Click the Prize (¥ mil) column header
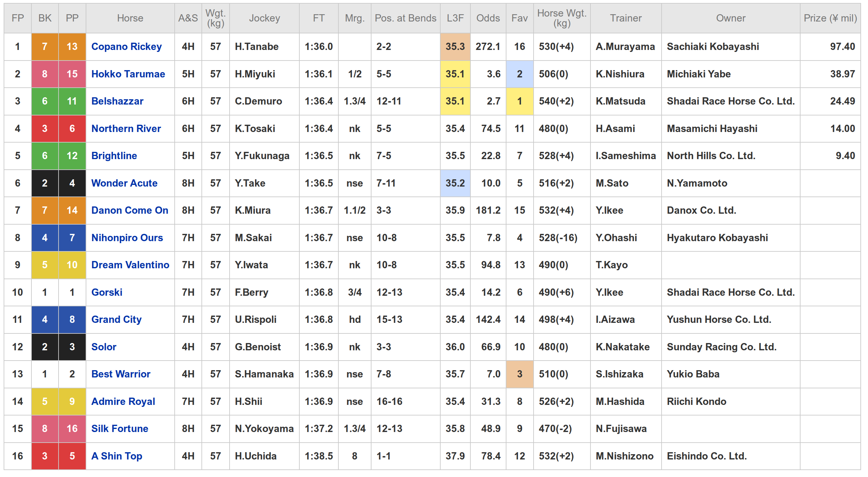The width and height of the screenshot is (868, 477). click(x=830, y=18)
